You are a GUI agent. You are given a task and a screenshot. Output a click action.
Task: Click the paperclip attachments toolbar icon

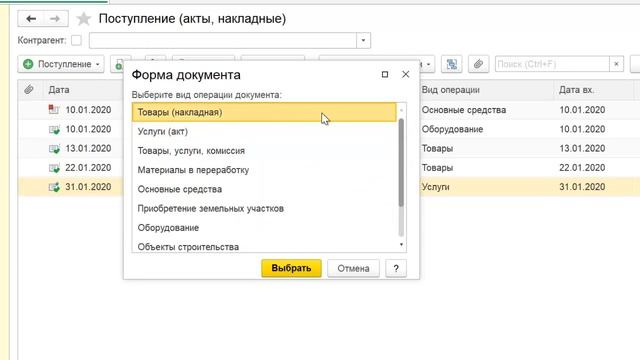(478, 64)
